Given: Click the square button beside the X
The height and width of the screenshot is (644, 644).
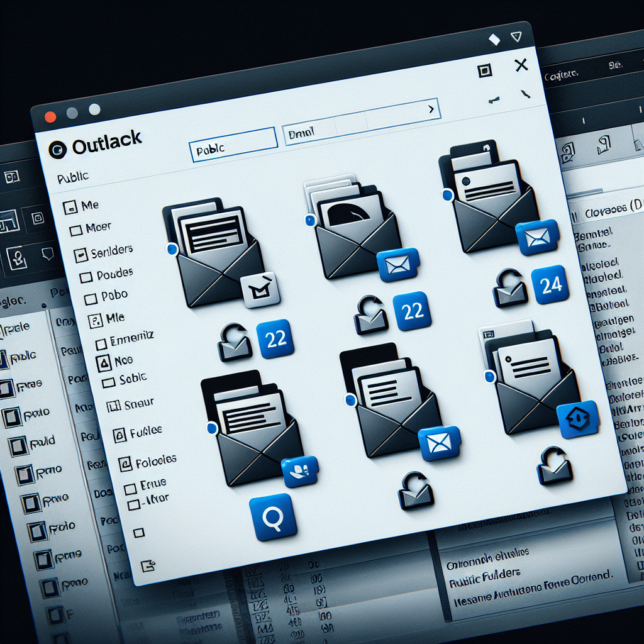Looking at the screenshot, I should [484, 70].
